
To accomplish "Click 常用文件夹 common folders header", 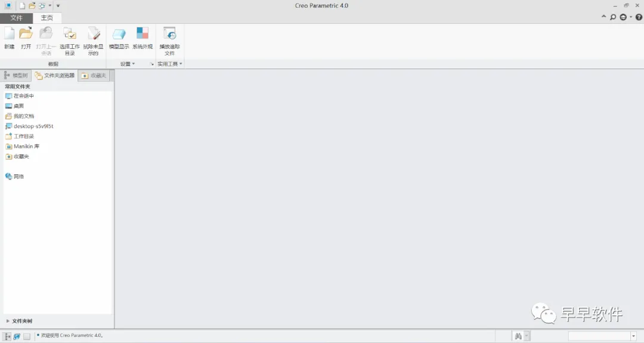I will pos(17,86).
